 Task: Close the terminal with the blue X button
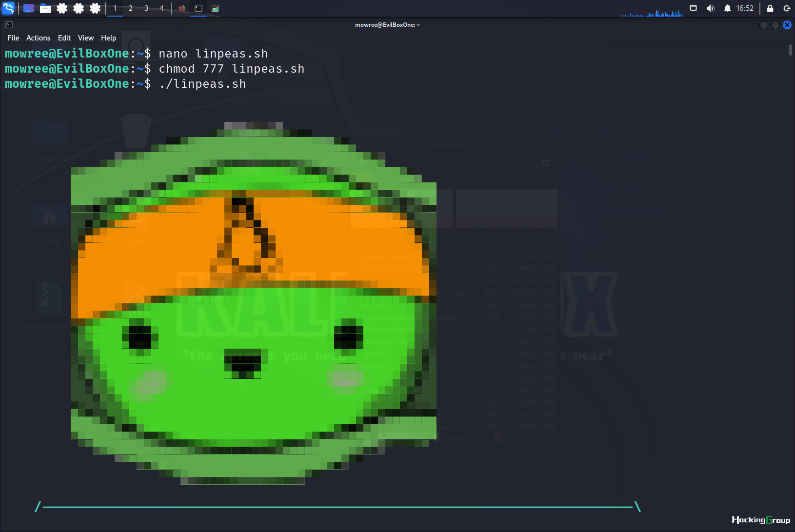pos(787,25)
